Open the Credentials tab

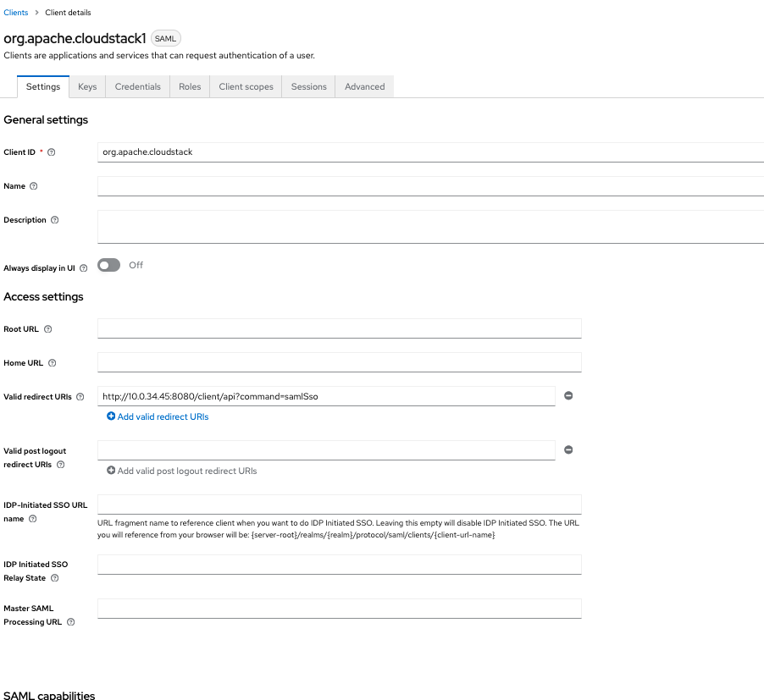[x=137, y=86]
